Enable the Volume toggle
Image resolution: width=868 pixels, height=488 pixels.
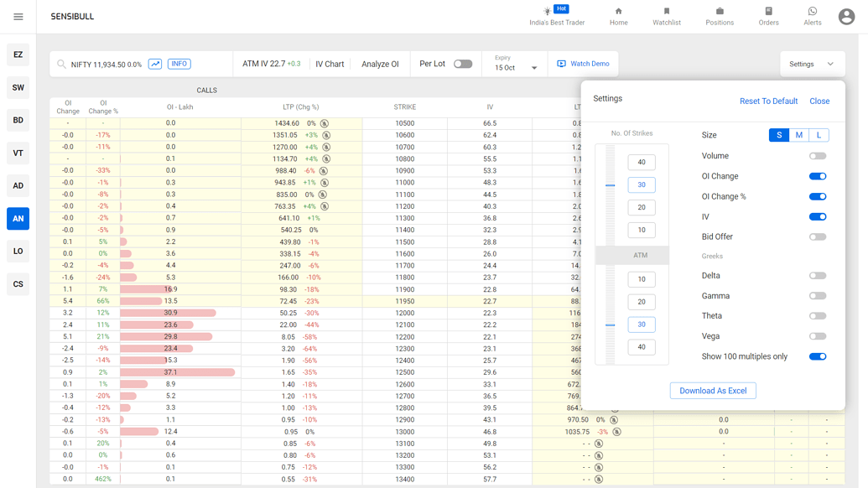[818, 156]
